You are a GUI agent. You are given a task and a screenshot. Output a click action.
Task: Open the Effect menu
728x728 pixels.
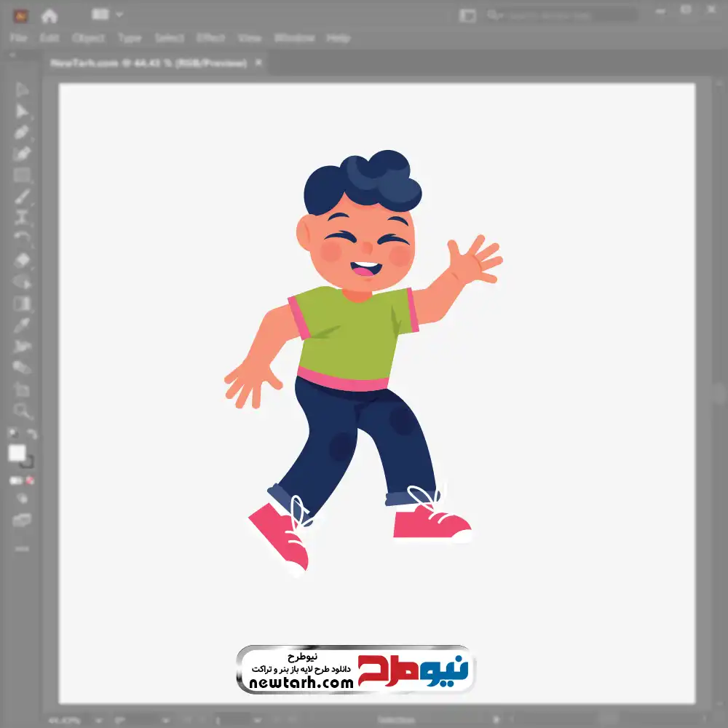[211, 38]
